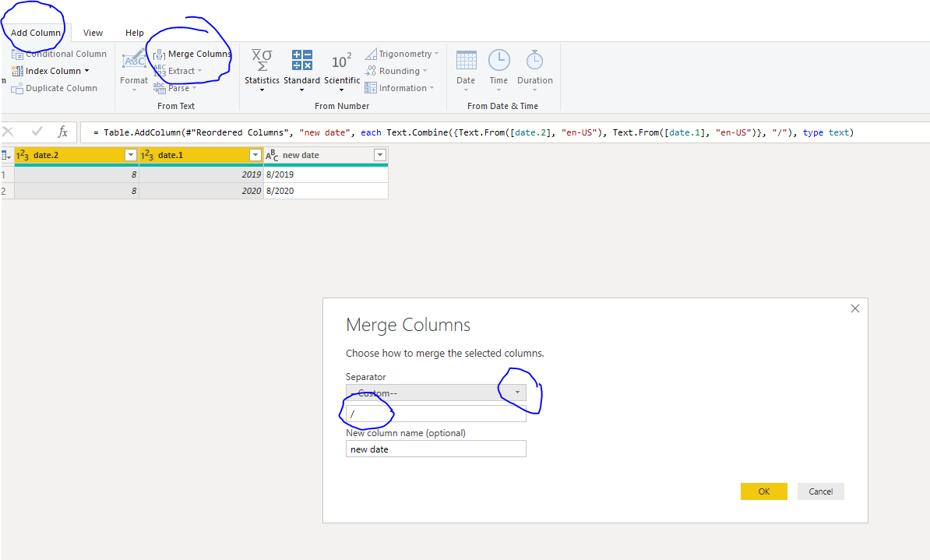Viewport: 930px width, 560px height.
Task: Open the Time column options
Action: 498,70
